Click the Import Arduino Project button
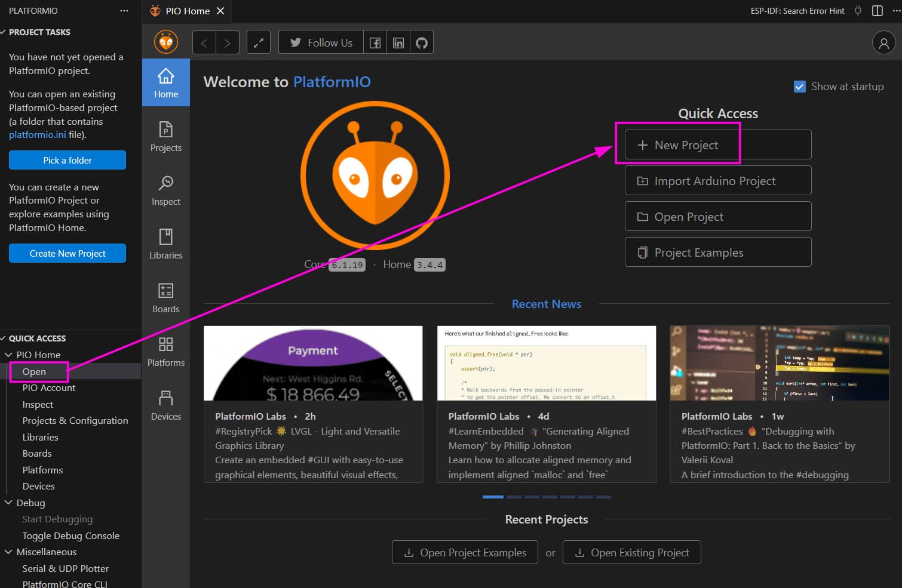902x588 pixels. pyautogui.click(x=718, y=180)
